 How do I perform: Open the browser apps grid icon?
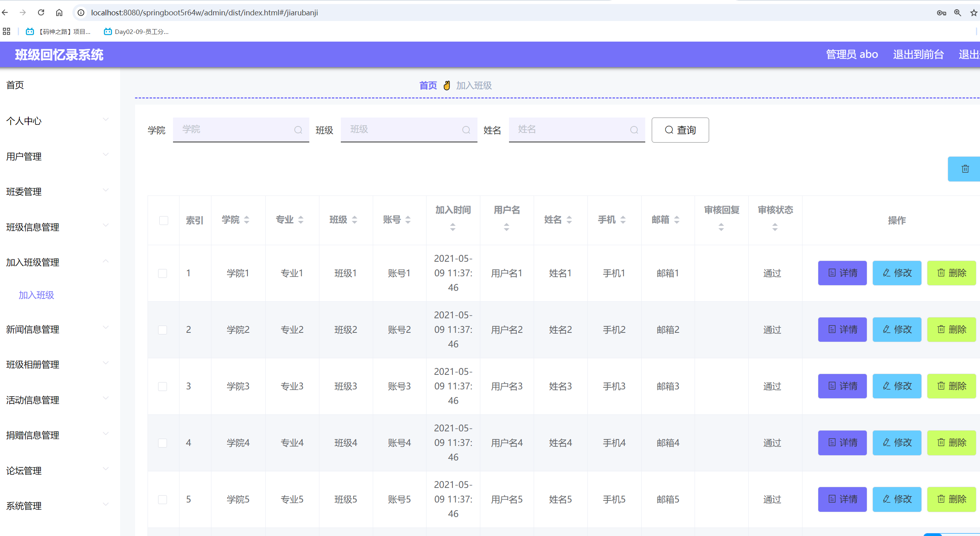[6, 31]
